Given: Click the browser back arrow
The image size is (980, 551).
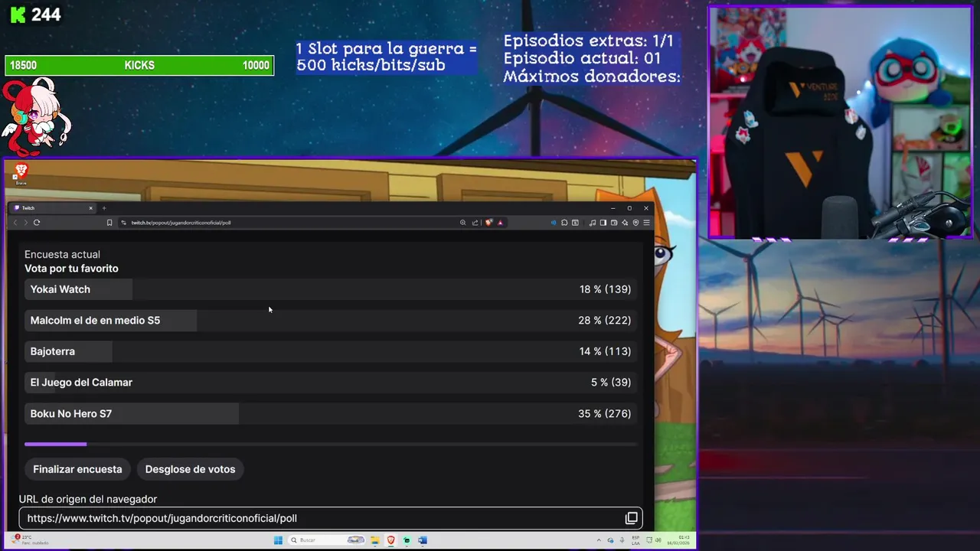Looking at the screenshot, I should (x=15, y=223).
